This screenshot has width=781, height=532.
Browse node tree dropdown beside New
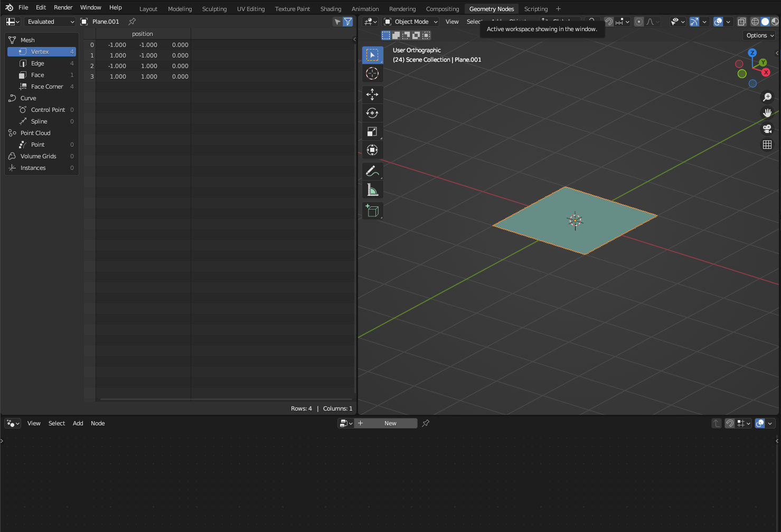pos(346,423)
